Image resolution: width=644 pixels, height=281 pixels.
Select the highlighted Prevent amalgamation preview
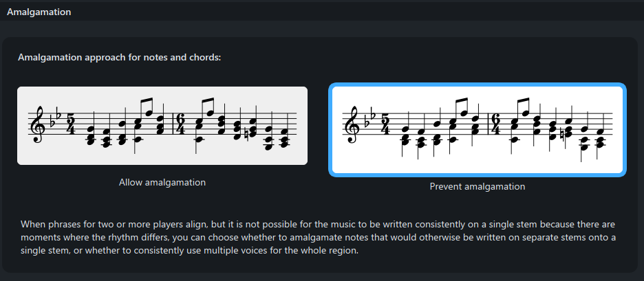pyautogui.click(x=477, y=130)
